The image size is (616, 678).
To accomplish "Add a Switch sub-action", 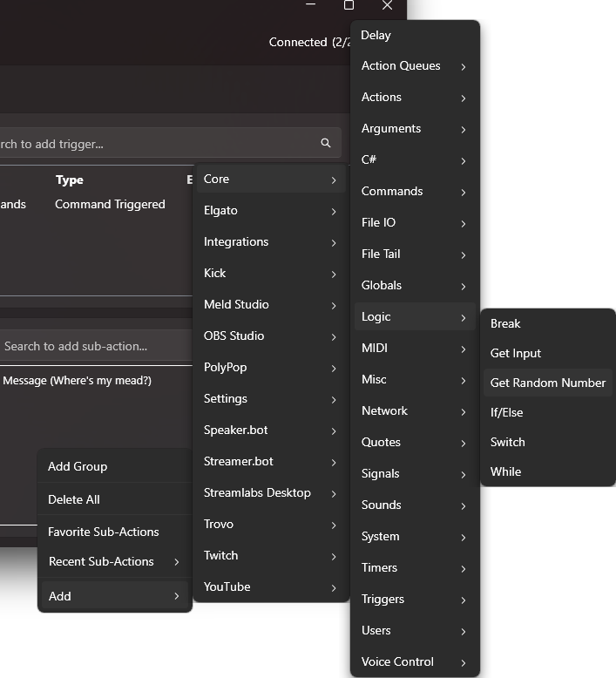I will pos(548,442).
